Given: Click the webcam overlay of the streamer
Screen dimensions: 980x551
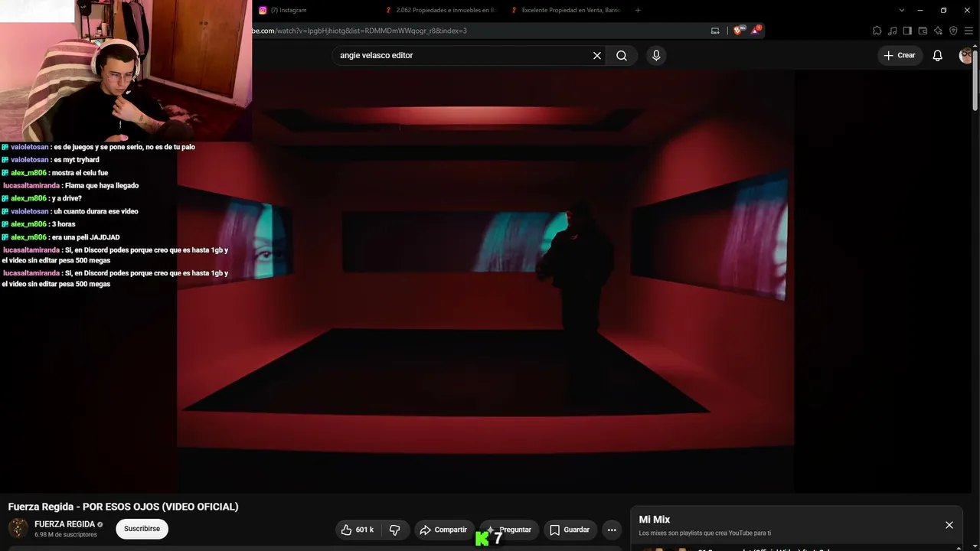Looking at the screenshot, I should pyautogui.click(x=126, y=70).
